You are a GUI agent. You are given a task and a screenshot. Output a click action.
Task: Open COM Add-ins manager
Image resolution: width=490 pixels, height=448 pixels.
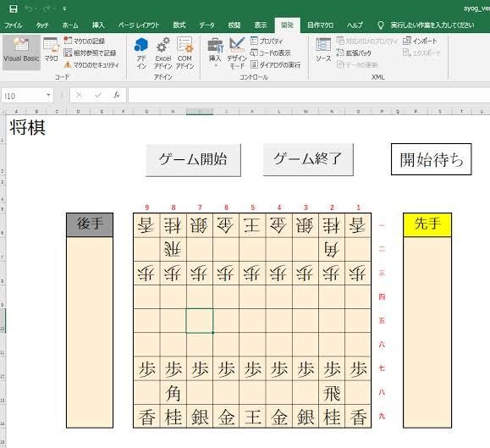184,53
